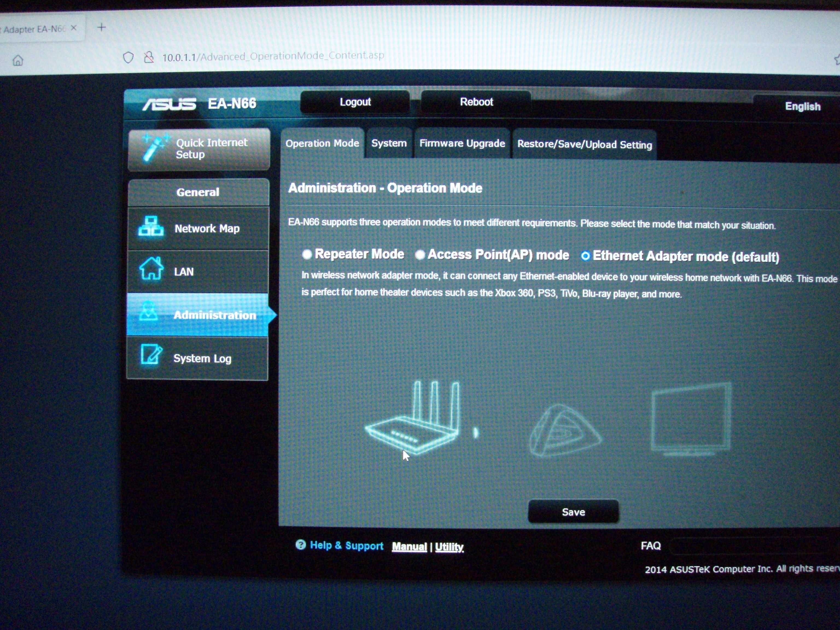Click the Administration - Operation Mode heading
Screen dimensions: 840x630
(385, 188)
